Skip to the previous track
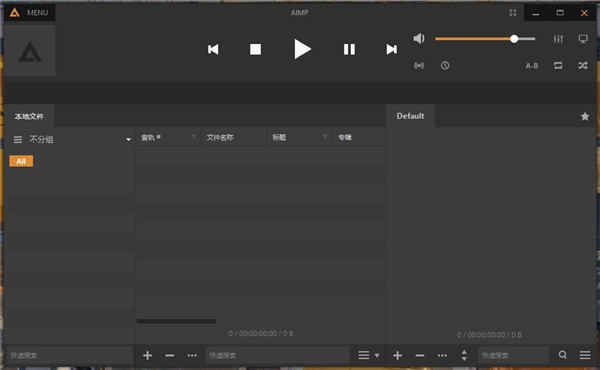600x370 pixels. (x=213, y=49)
